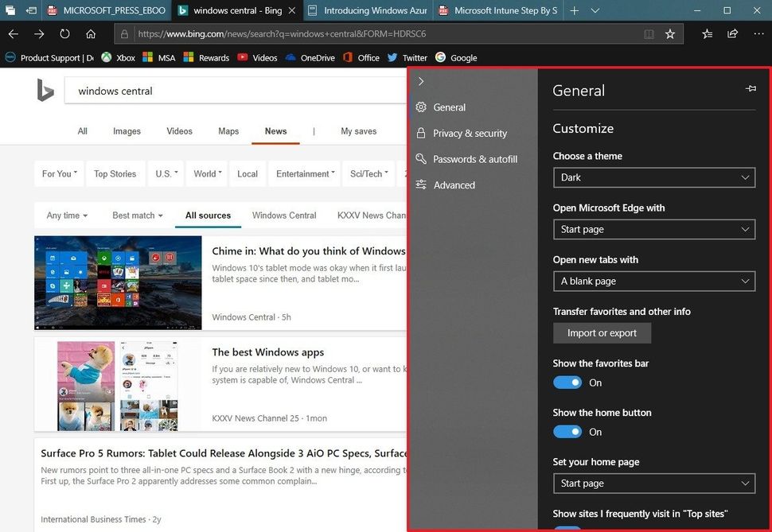The height and width of the screenshot is (532, 772).
Task: Turn off the Show the favorites bar toggle
Action: click(567, 382)
